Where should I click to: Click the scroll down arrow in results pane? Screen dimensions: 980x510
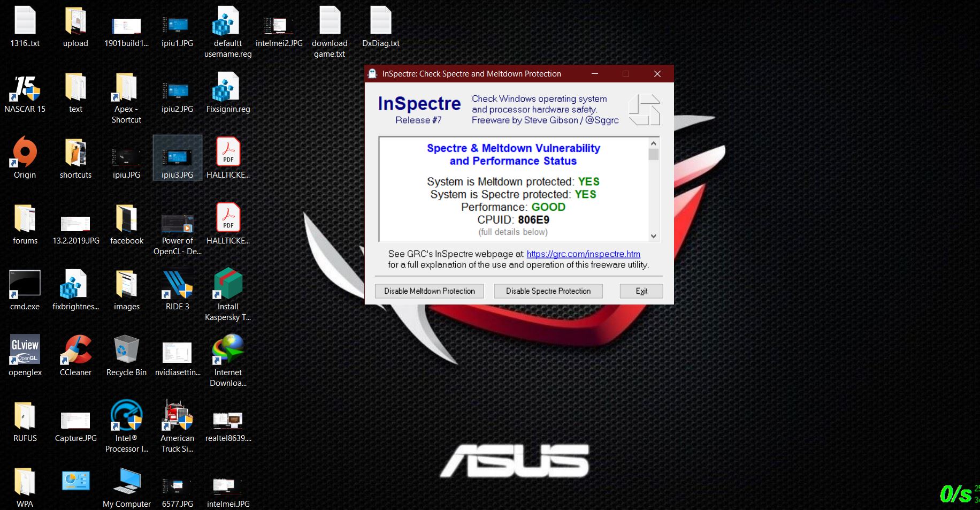point(653,236)
